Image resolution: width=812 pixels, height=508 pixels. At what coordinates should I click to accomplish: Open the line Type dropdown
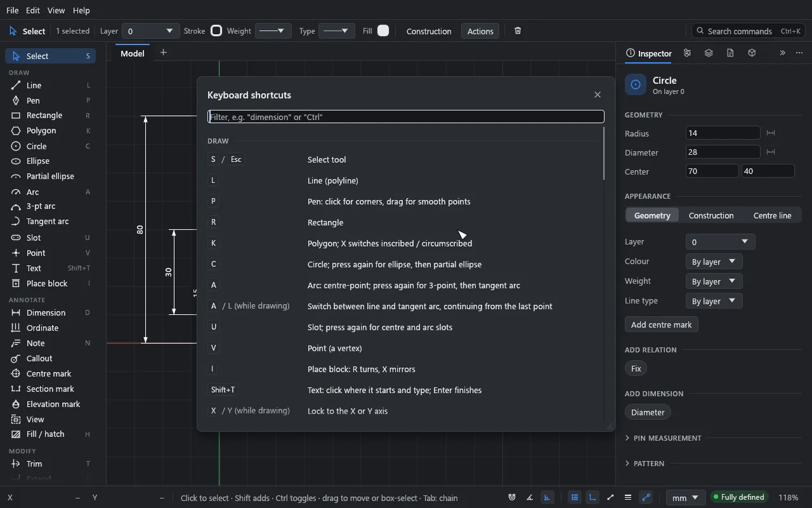coord(336,31)
